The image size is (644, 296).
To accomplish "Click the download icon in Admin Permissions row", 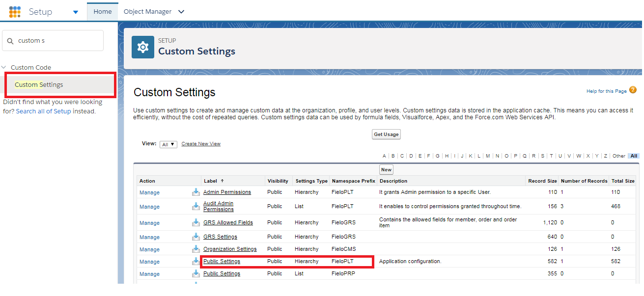I will (196, 192).
